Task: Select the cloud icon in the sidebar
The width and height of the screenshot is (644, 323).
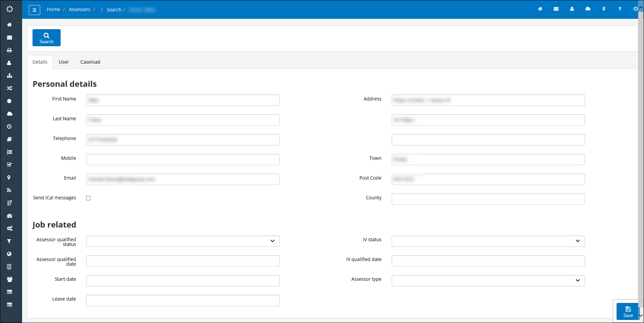Action: [9, 114]
